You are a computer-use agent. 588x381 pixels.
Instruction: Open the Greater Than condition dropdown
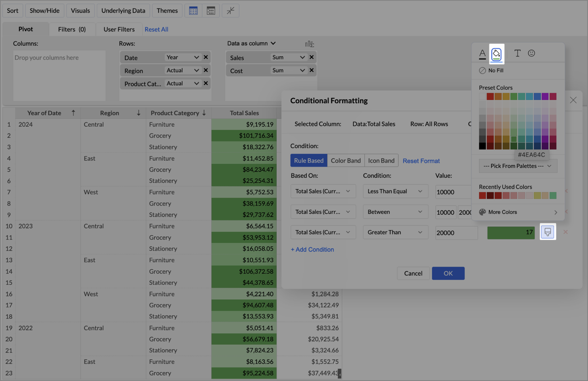[395, 232]
